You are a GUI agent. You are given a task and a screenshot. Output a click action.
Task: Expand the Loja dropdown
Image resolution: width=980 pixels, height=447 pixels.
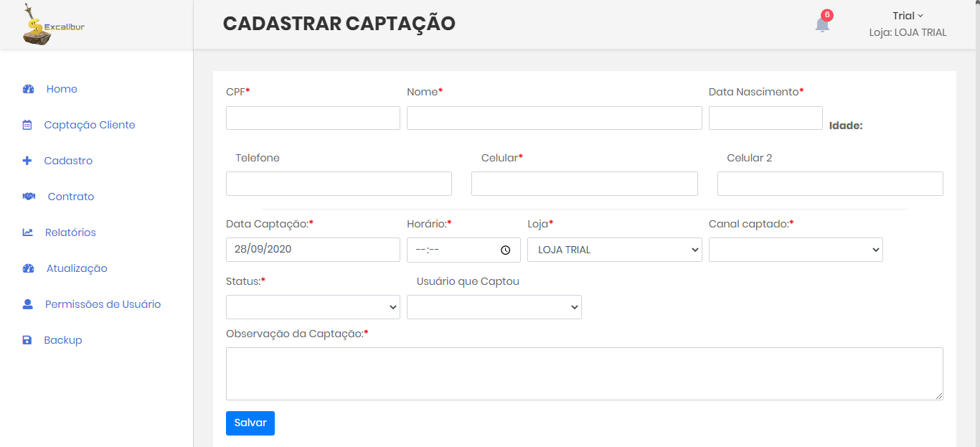(x=614, y=250)
